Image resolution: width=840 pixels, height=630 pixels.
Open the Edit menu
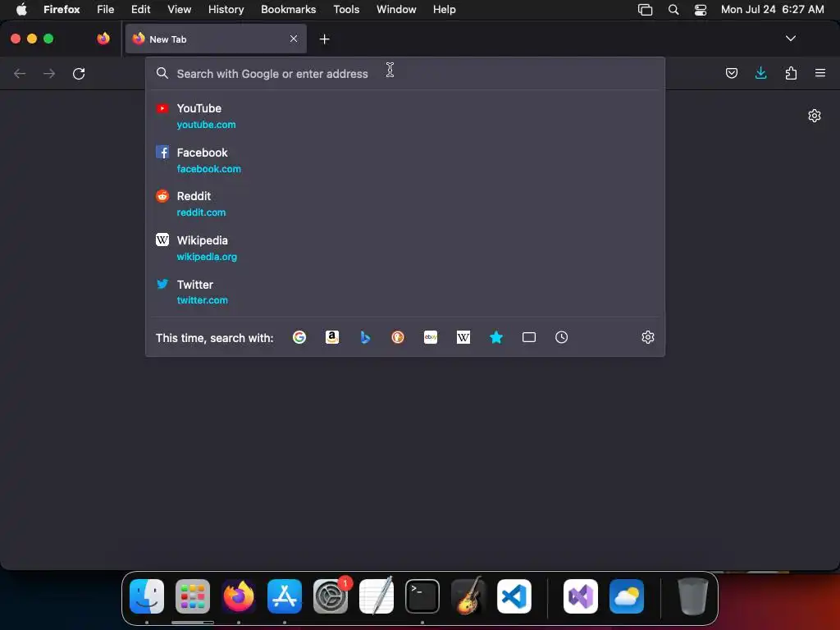(x=140, y=9)
